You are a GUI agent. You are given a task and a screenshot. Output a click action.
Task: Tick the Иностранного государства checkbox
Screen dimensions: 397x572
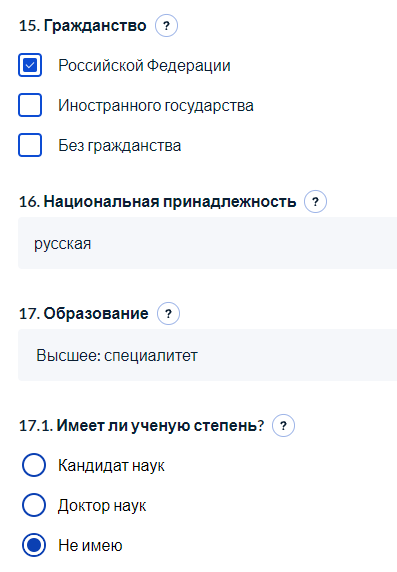tap(30, 105)
